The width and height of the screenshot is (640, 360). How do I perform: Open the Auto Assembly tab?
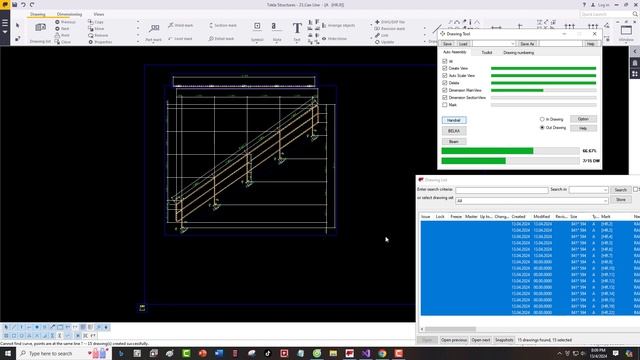click(x=454, y=52)
